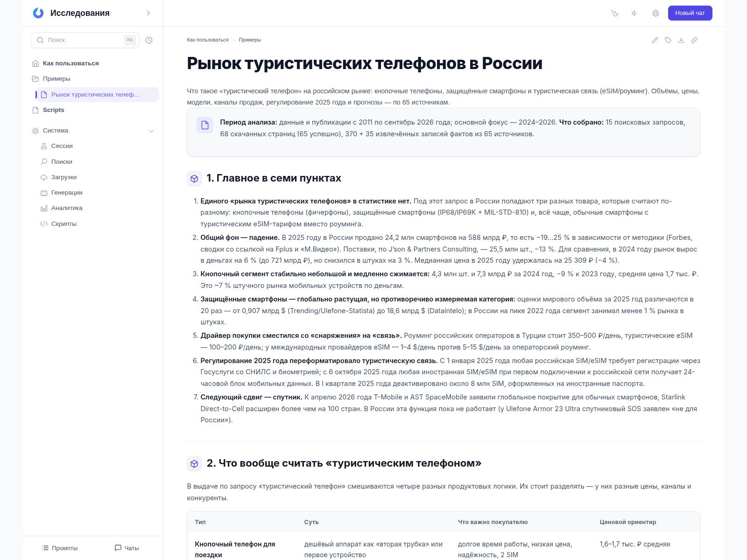Open settings via the top gear icon
The image size is (747, 560).
point(655,13)
